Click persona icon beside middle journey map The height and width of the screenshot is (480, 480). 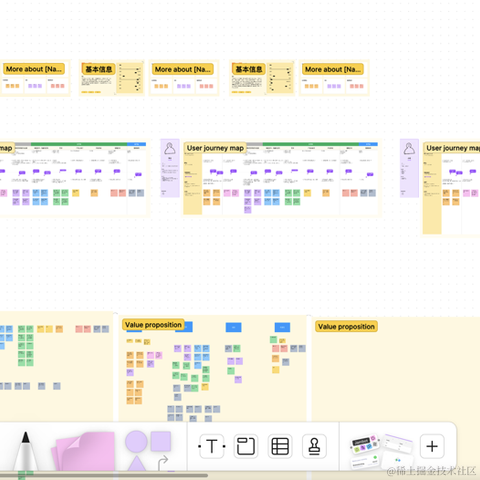pyautogui.click(x=170, y=149)
